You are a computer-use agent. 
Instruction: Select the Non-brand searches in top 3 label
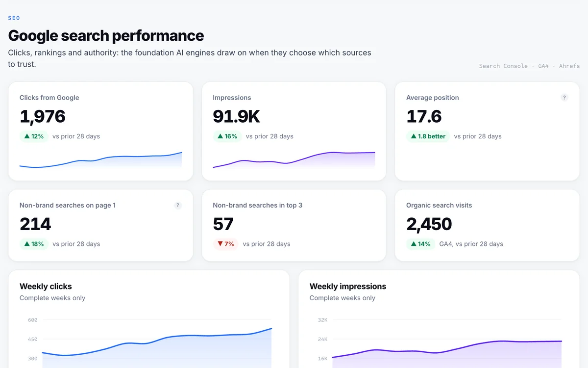click(258, 205)
